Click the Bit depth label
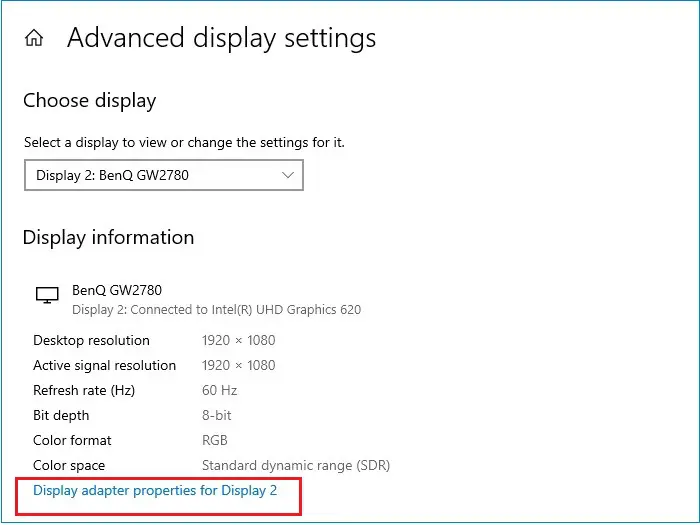 61,415
